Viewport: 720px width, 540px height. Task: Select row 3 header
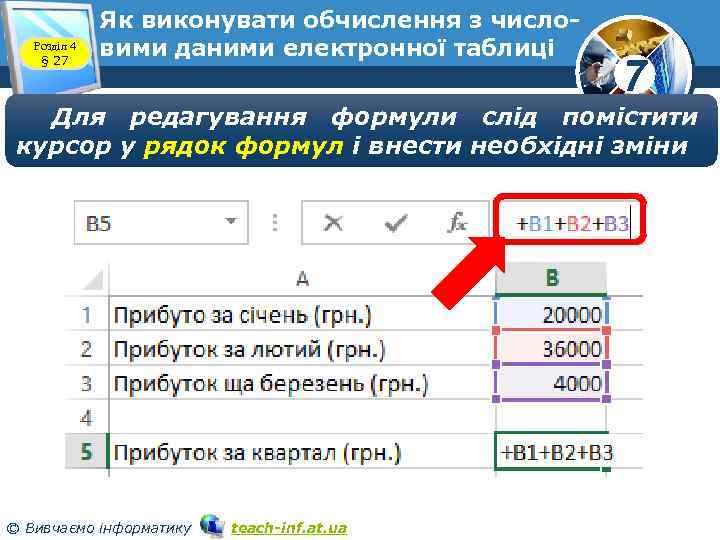tap(86, 383)
